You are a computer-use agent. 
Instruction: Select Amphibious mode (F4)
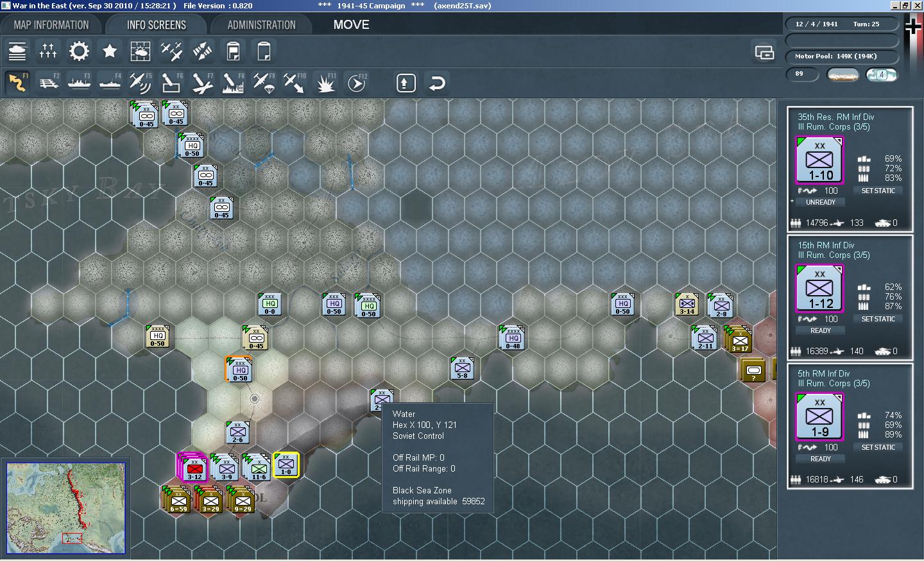click(110, 83)
